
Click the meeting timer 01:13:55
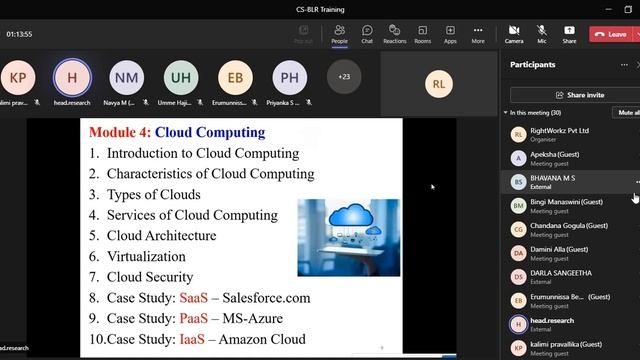point(19,34)
